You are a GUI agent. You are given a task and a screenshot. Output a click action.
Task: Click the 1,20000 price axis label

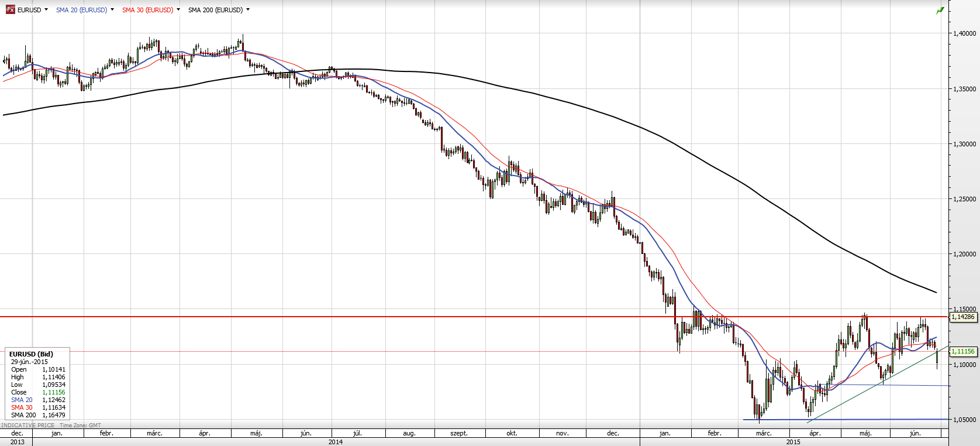965,254
